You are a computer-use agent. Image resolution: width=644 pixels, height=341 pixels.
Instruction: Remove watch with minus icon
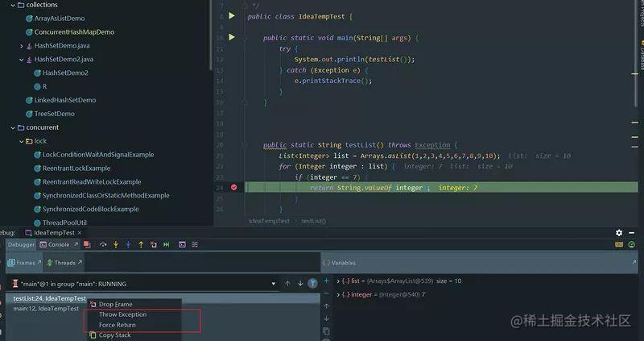[x=326, y=293]
